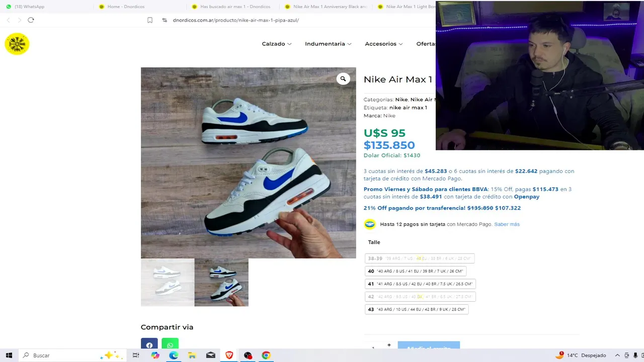Open File Explorer from the taskbar

click(192, 355)
